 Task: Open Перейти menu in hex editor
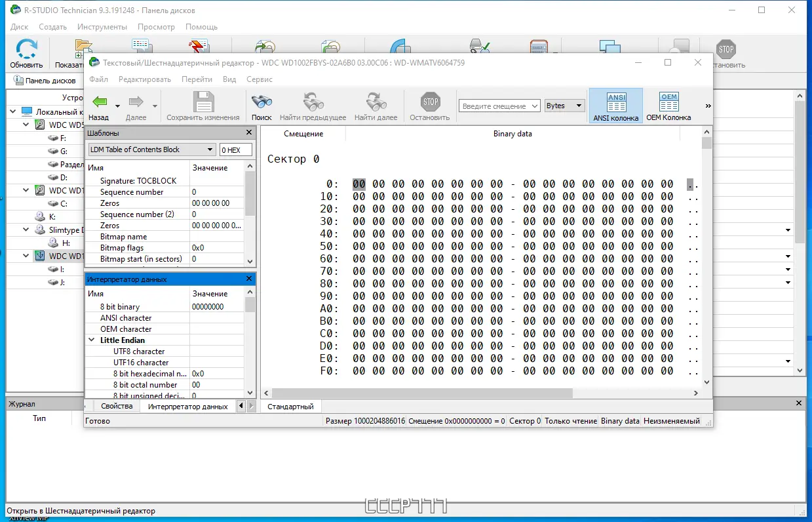(197, 79)
